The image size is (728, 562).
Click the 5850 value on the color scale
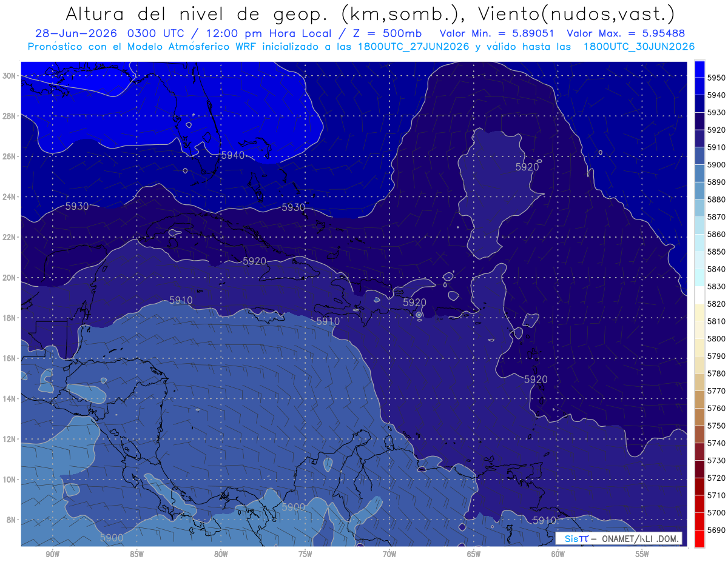point(716,252)
